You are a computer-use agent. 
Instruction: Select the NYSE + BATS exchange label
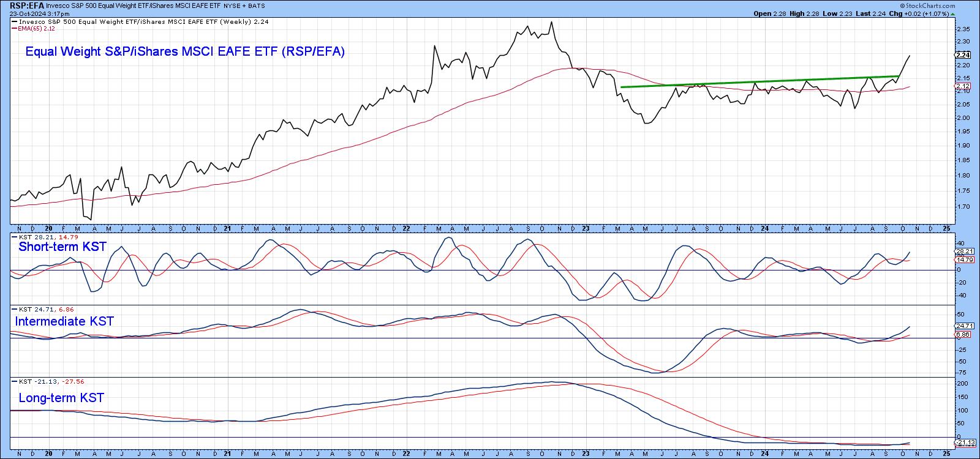[x=243, y=6]
